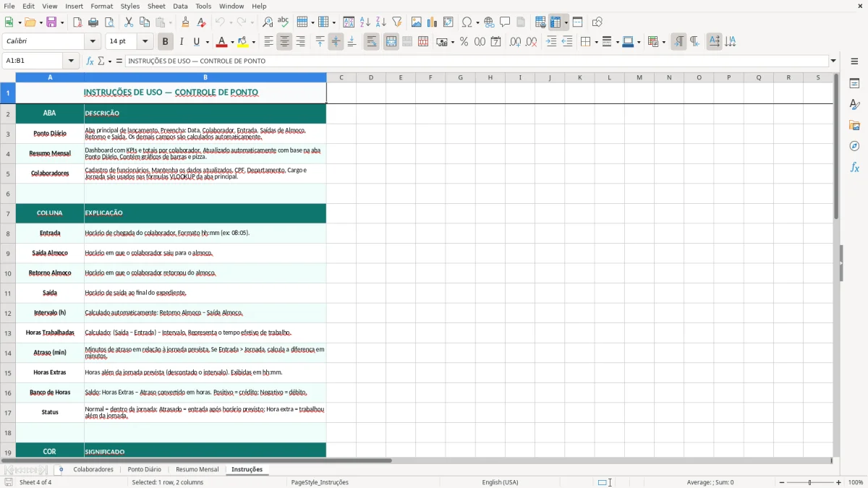Viewport: 868px width, 488px height.
Task: Toggle Align Left
Action: (x=268, y=42)
